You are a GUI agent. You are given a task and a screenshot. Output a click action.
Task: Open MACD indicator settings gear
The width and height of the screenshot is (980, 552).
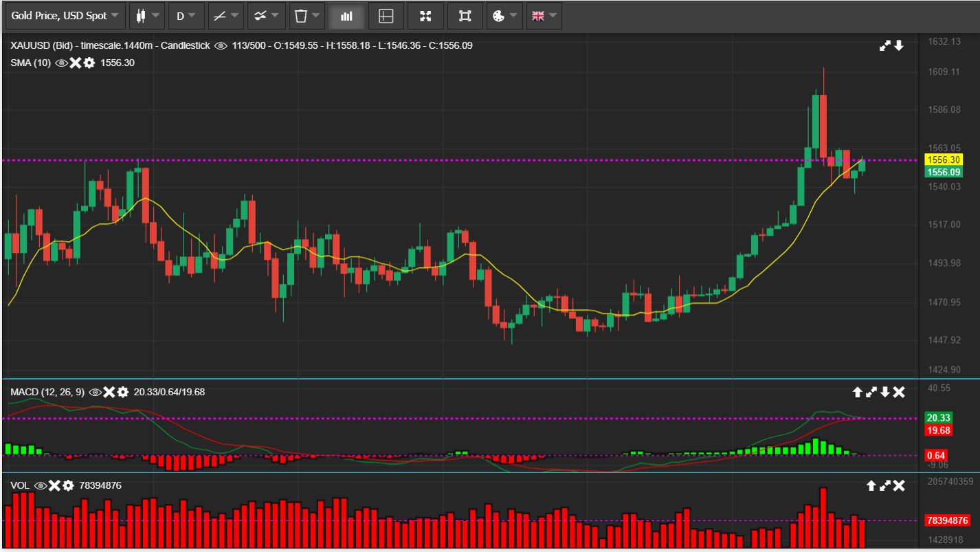pos(123,392)
